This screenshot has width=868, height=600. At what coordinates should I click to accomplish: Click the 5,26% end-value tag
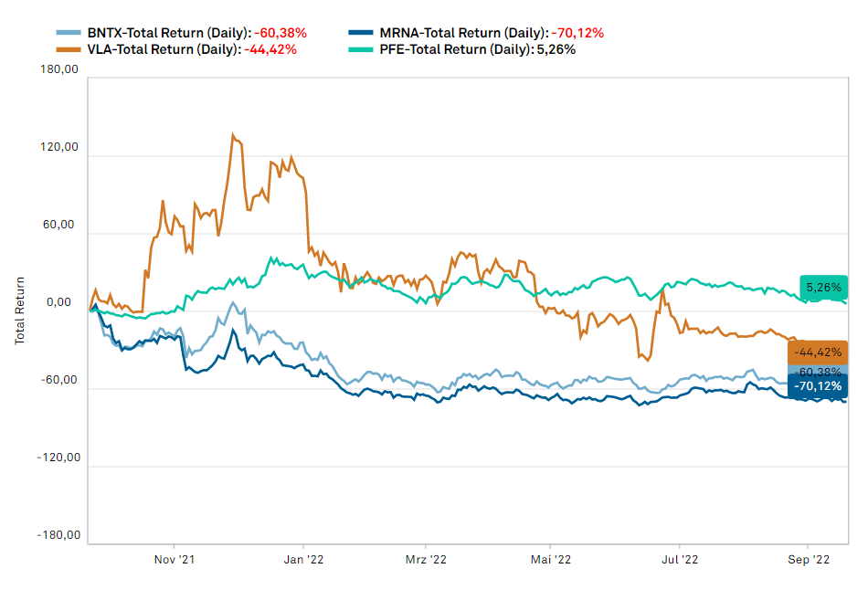824,288
